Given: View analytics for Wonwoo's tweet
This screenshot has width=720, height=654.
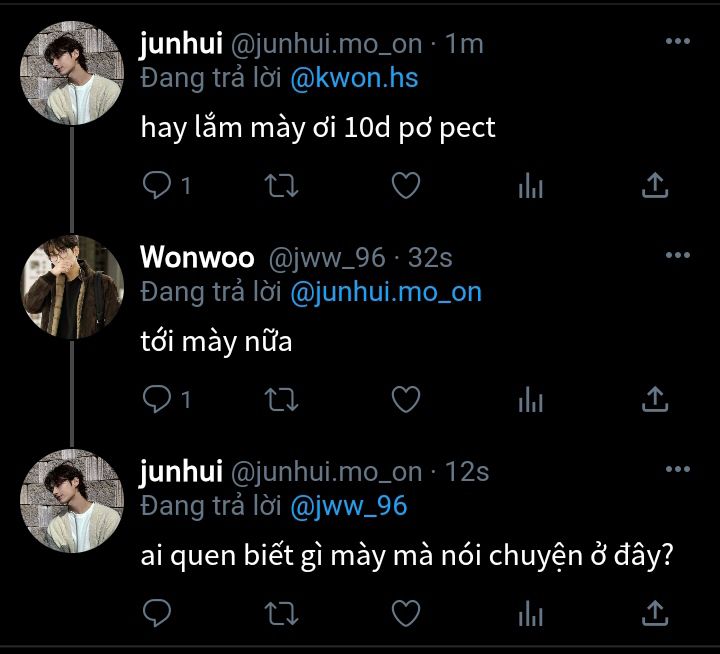Looking at the screenshot, I should coord(530,399).
